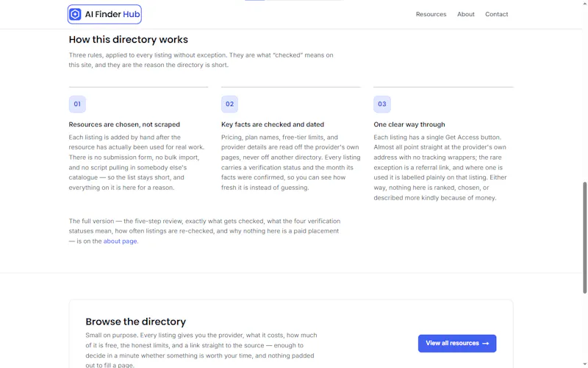Click the paragraph starting 'Each listing has a single'
Image resolution: width=588 pixels, height=368 pixels.
(x=440, y=168)
